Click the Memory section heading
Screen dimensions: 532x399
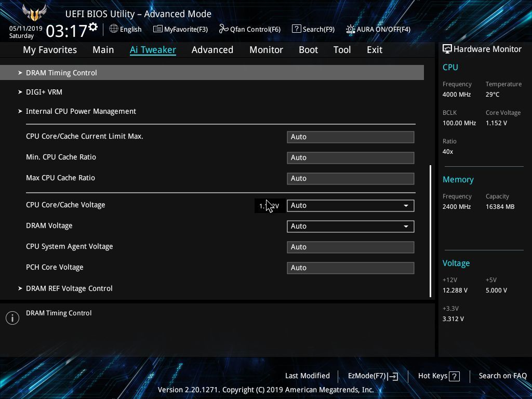click(x=458, y=179)
